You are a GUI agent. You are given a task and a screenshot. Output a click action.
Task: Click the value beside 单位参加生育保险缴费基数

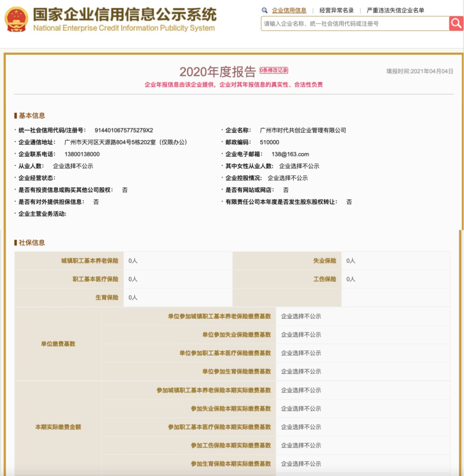(x=301, y=372)
